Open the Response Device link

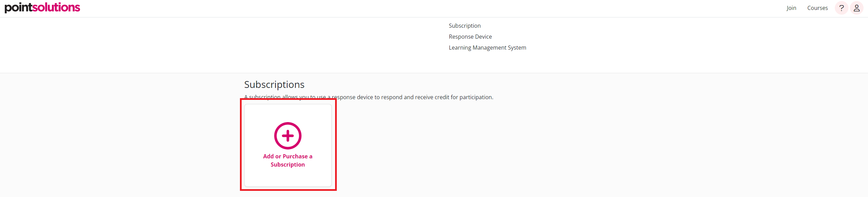470,37
